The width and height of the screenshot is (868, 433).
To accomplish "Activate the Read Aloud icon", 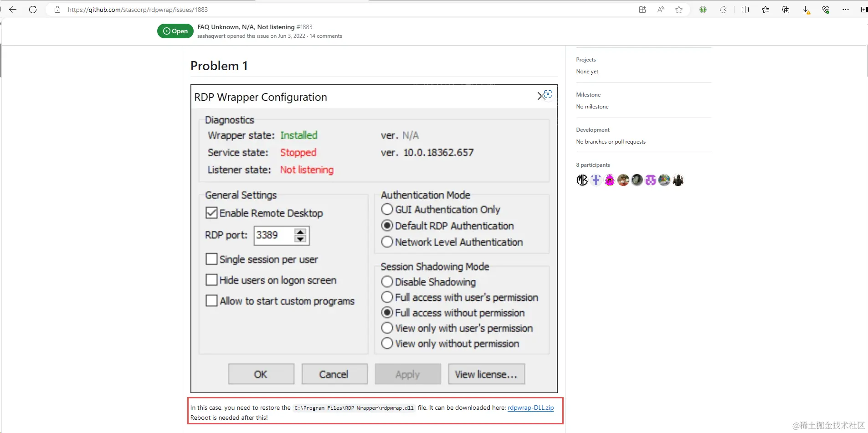I will pyautogui.click(x=661, y=10).
